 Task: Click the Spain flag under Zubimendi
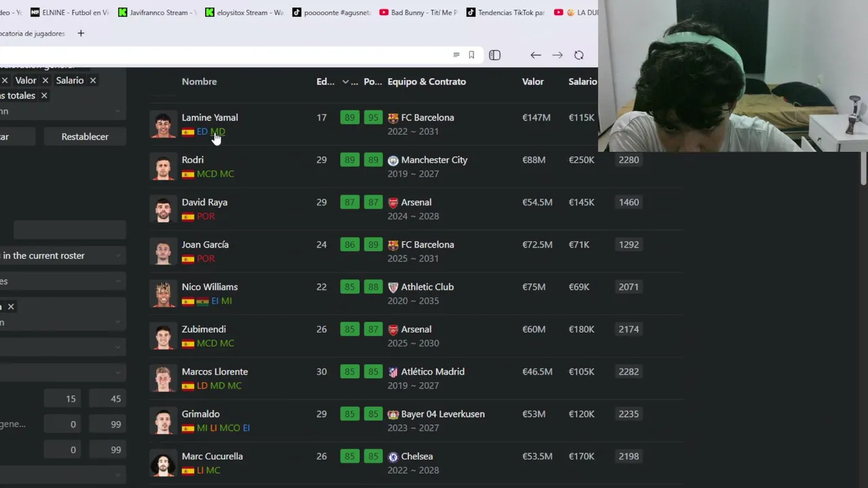click(x=188, y=344)
